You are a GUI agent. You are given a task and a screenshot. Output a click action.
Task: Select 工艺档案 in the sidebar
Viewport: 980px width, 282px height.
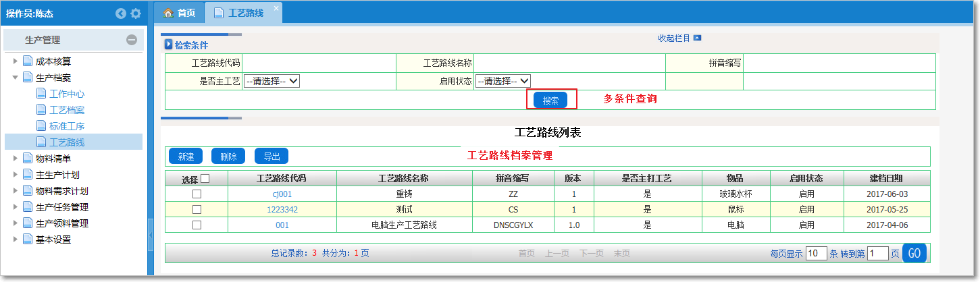point(67,110)
